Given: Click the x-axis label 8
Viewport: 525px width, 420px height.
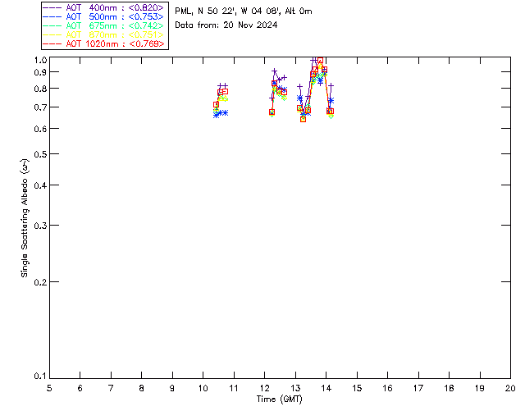Looking at the screenshot, I should (142, 388).
